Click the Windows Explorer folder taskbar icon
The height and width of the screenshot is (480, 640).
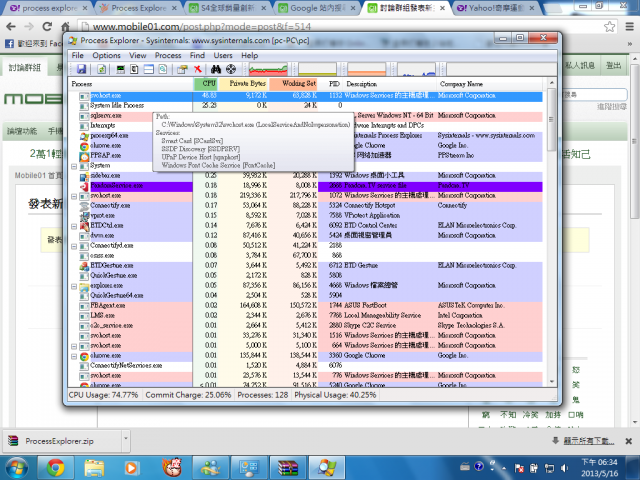click(94, 468)
